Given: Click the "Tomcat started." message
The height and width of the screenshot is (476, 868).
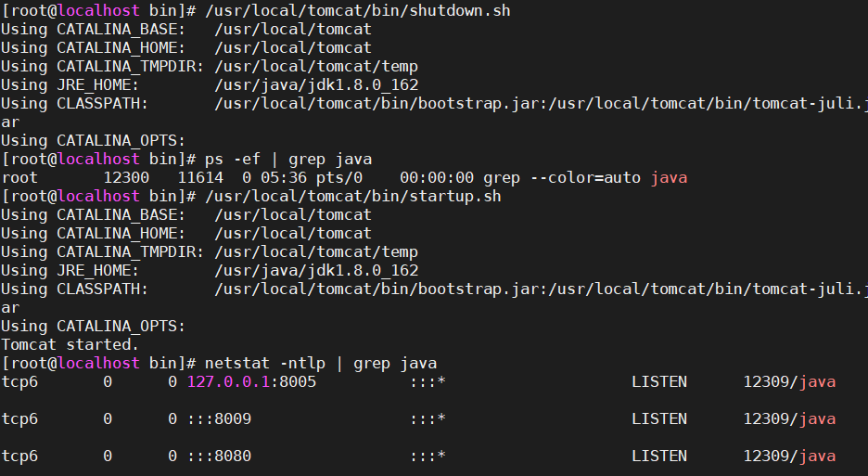Looking at the screenshot, I should click(70, 344).
